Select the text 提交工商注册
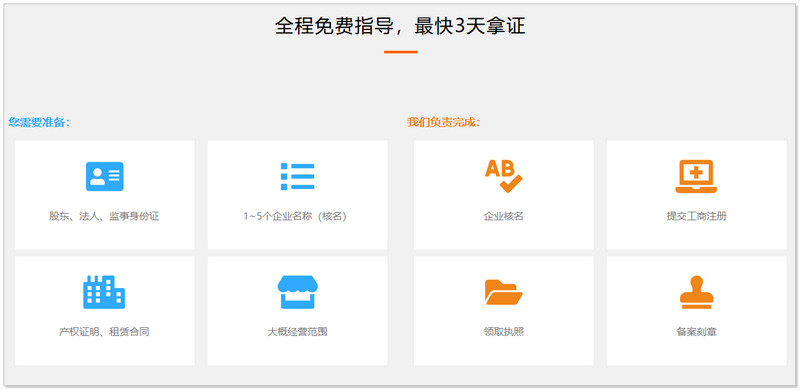 696,216
